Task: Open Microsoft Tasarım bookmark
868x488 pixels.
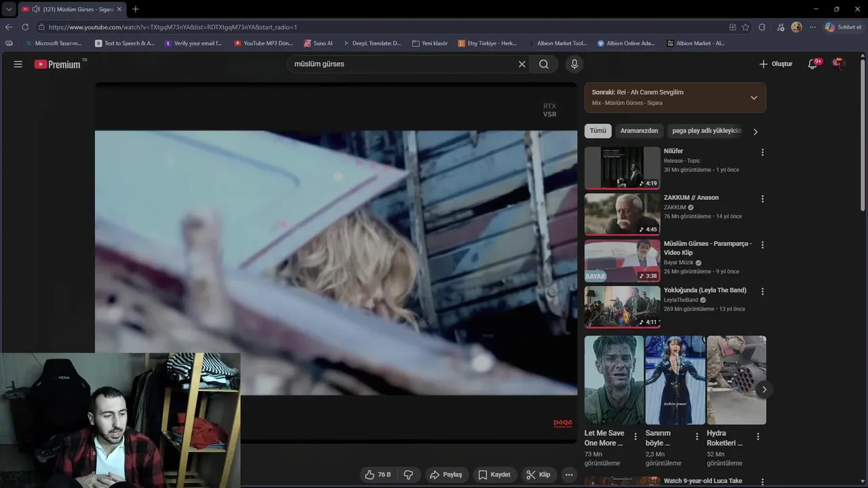Action: tap(54, 43)
